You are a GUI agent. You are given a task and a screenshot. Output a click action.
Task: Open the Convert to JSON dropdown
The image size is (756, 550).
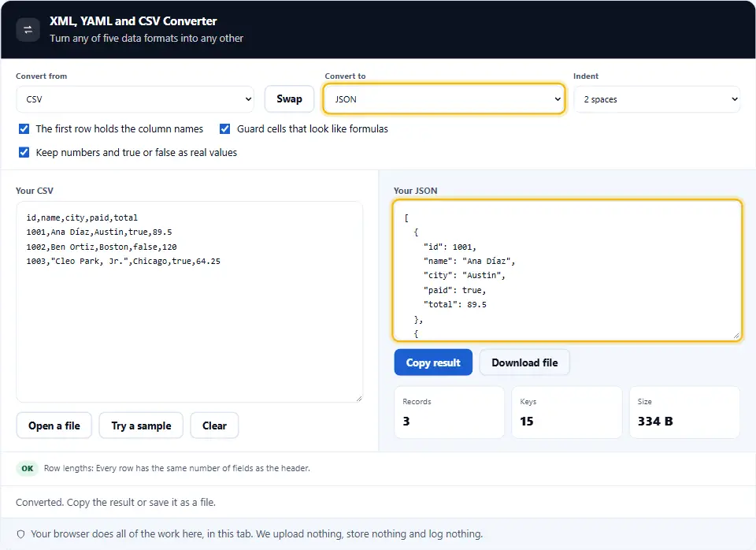pyautogui.click(x=444, y=99)
